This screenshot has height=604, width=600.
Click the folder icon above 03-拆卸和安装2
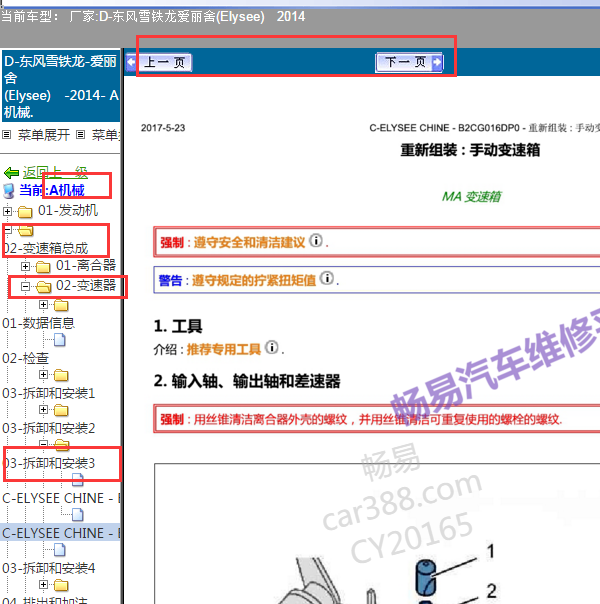61,410
